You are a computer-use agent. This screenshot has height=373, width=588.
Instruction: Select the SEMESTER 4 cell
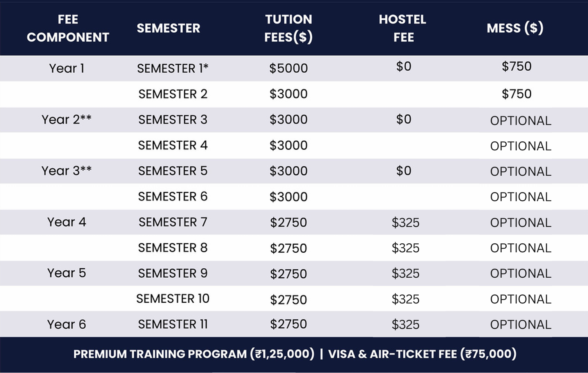pyautogui.click(x=173, y=145)
